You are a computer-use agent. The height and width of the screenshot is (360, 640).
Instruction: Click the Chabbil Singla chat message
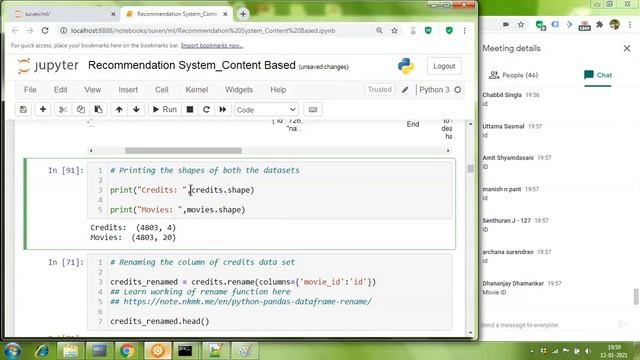[x=511, y=99]
